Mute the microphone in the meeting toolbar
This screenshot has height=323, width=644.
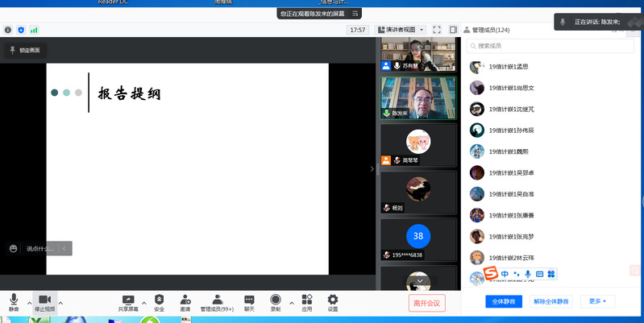(x=14, y=301)
